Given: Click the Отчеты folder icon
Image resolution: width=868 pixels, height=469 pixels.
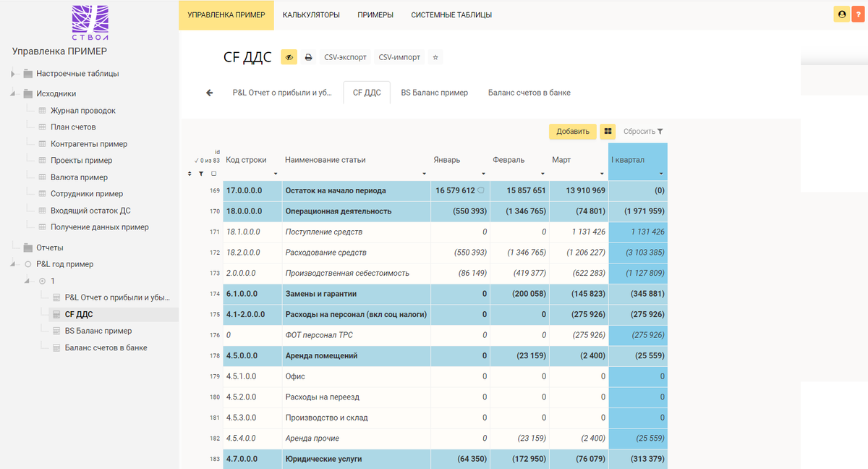Looking at the screenshot, I should (28, 248).
